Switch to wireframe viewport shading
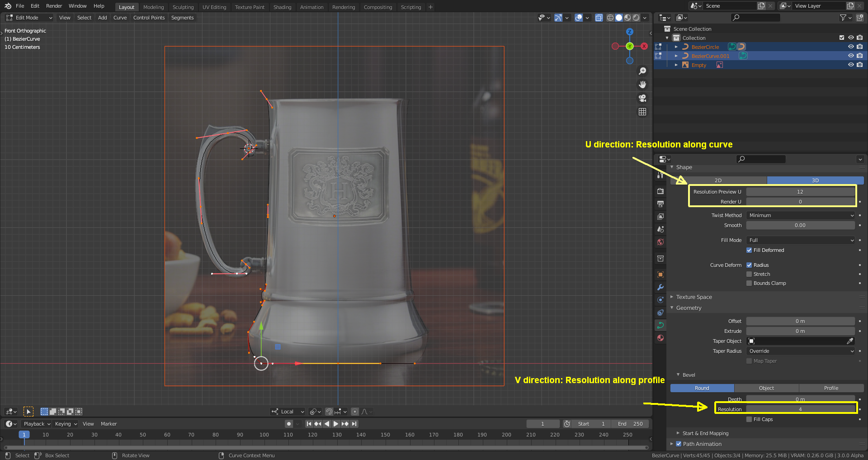The image size is (868, 460). click(610, 18)
